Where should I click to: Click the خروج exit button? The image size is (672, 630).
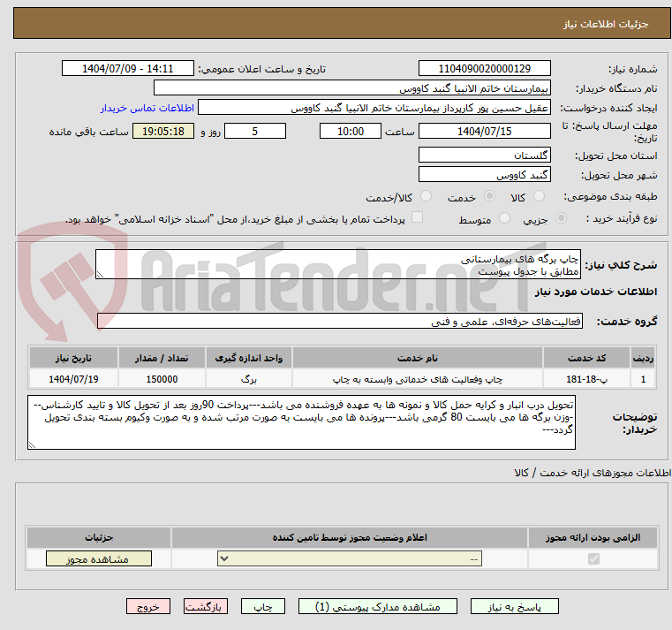tap(148, 606)
